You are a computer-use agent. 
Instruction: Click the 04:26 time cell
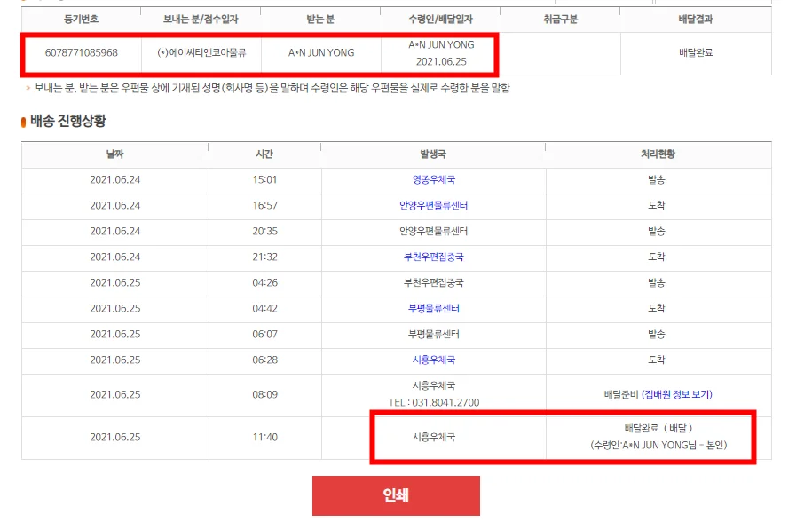(x=264, y=282)
